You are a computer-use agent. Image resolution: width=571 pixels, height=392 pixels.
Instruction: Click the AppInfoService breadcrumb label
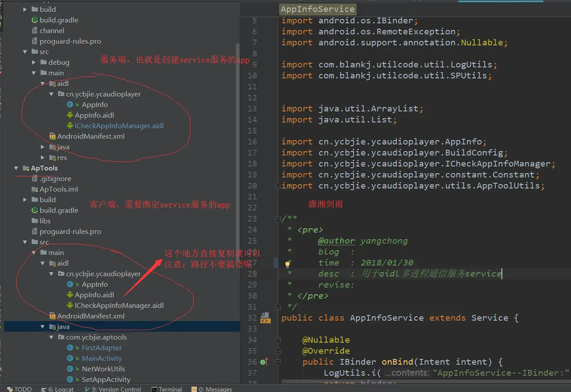[x=318, y=9]
